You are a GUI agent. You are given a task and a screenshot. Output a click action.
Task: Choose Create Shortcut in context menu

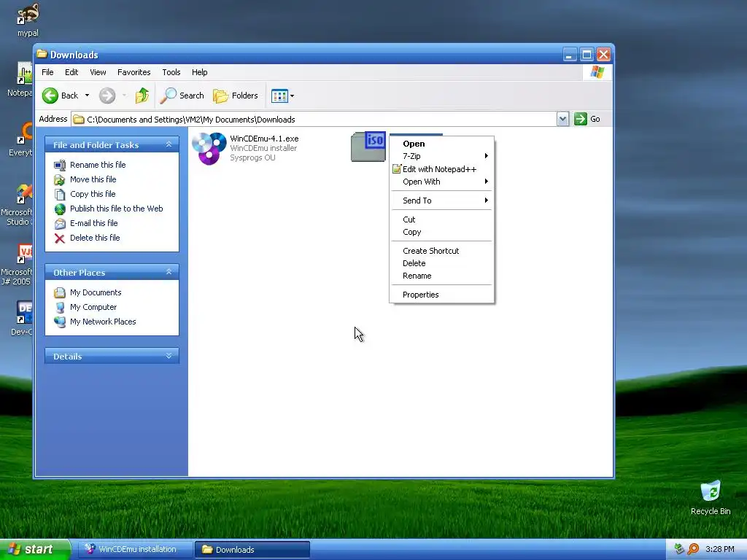pyautogui.click(x=441, y=251)
